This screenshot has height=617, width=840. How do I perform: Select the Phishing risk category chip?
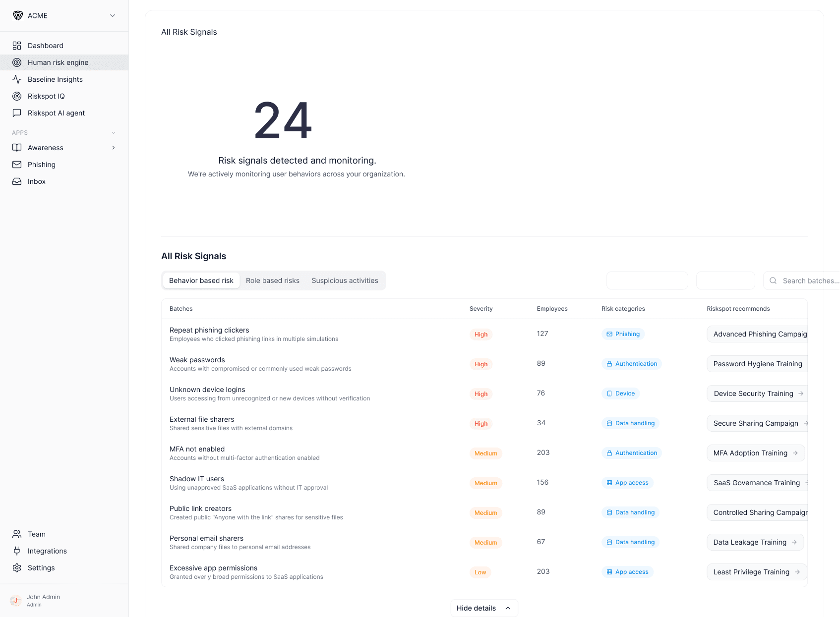(623, 334)
